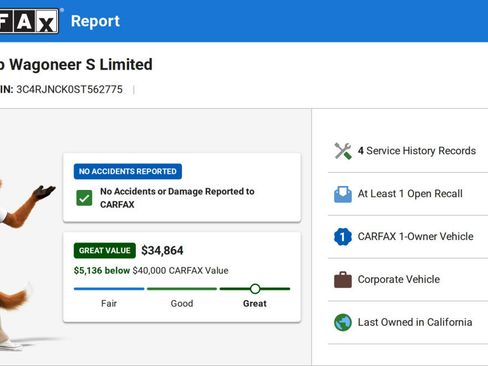The image size is (488, 366).
Task: Click the green checkmark no-accidents box
Action: [84, 198]
